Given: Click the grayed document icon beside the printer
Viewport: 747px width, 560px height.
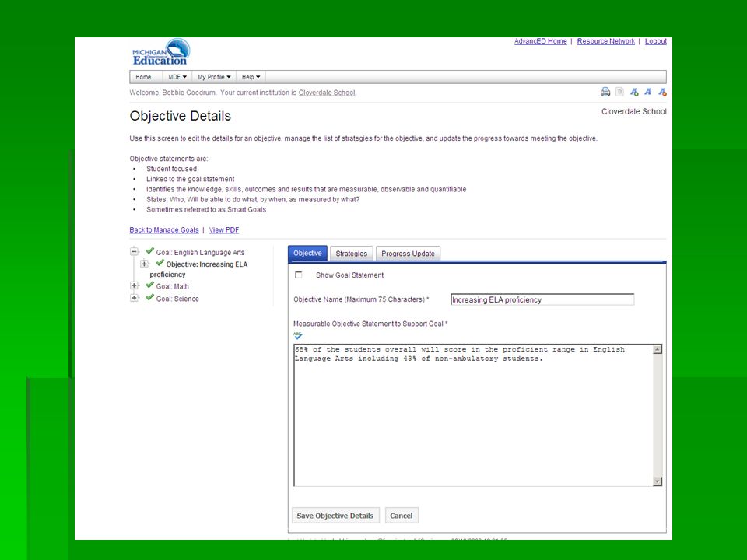Looking at the screenshot, I should point(619,92).
